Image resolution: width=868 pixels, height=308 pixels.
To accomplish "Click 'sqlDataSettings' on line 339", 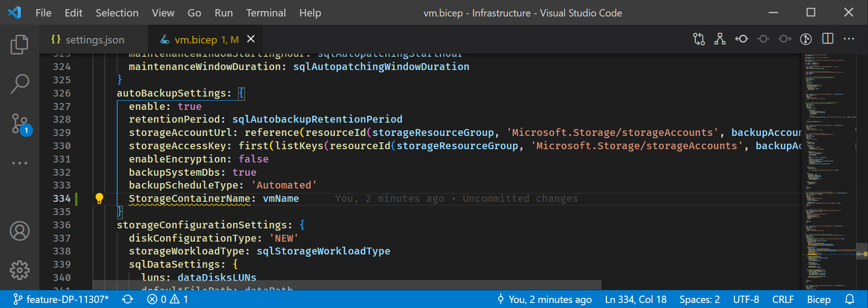I will 174,265.
